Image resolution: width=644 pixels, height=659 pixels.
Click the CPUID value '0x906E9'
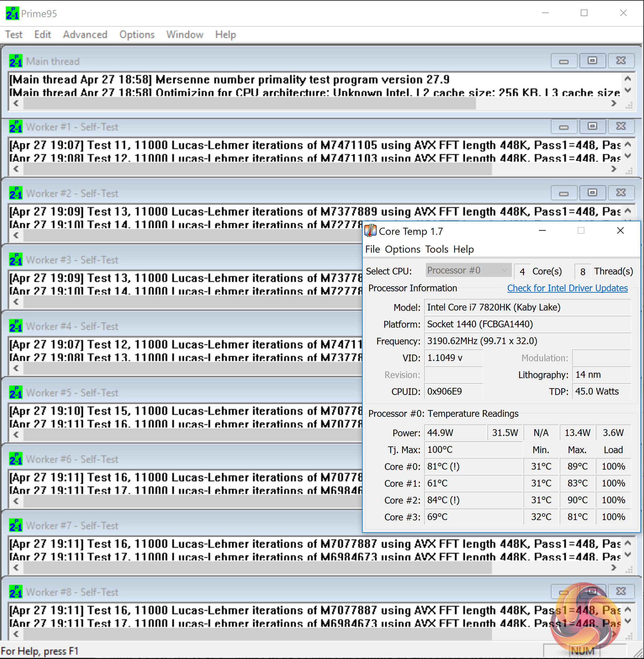coord(454,392)
